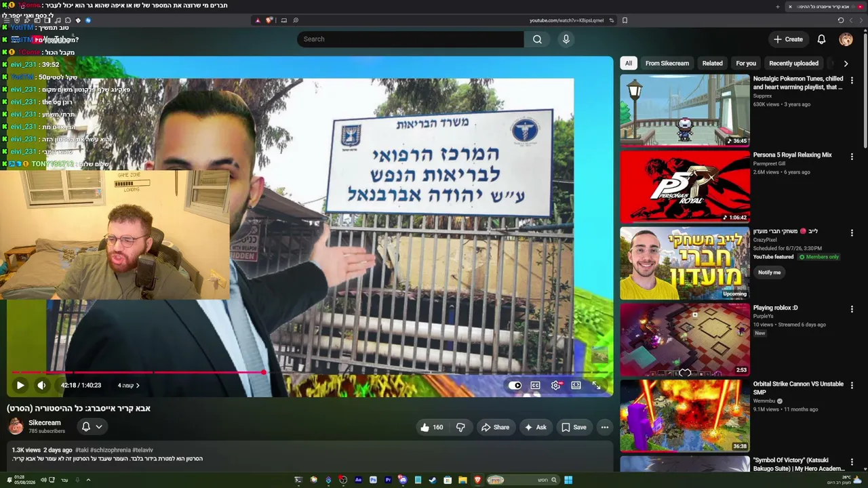The image size is (868, 488).
Task: Reload the page
Action: click(x=841, y=20)
